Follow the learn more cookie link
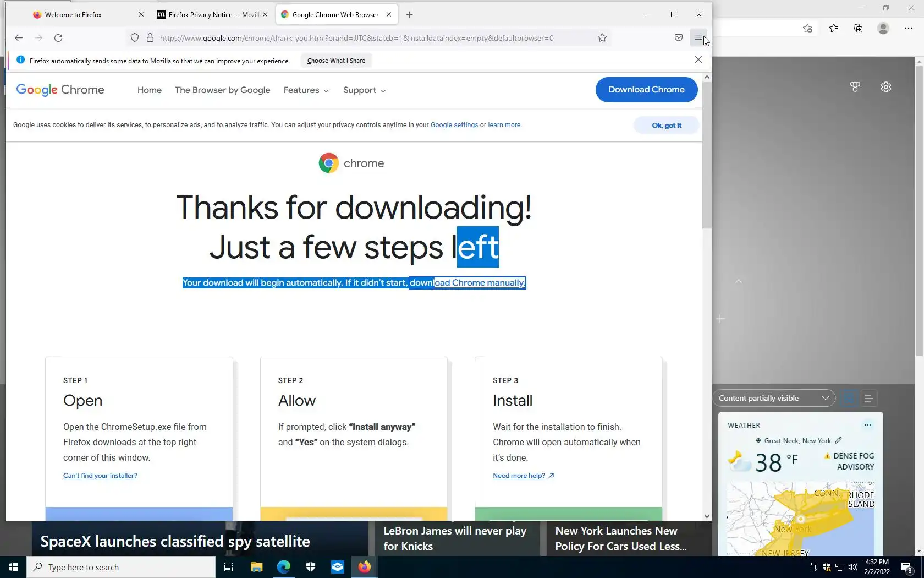924x578 pixels. tap(504, 125)
